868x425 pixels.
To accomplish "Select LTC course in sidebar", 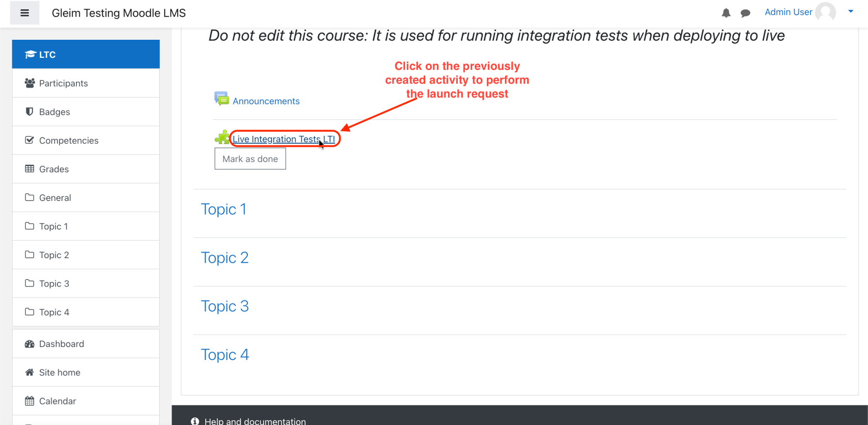I will coord(86,54).
